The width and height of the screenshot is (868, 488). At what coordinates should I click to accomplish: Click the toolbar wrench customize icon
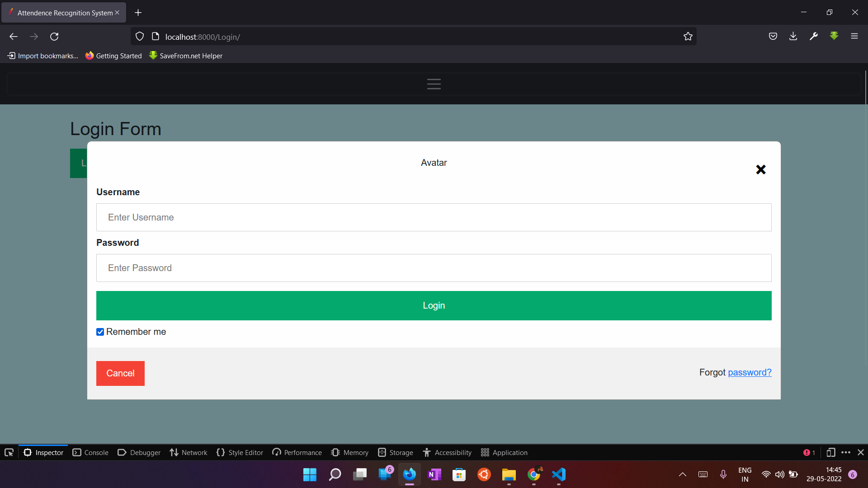814,36
